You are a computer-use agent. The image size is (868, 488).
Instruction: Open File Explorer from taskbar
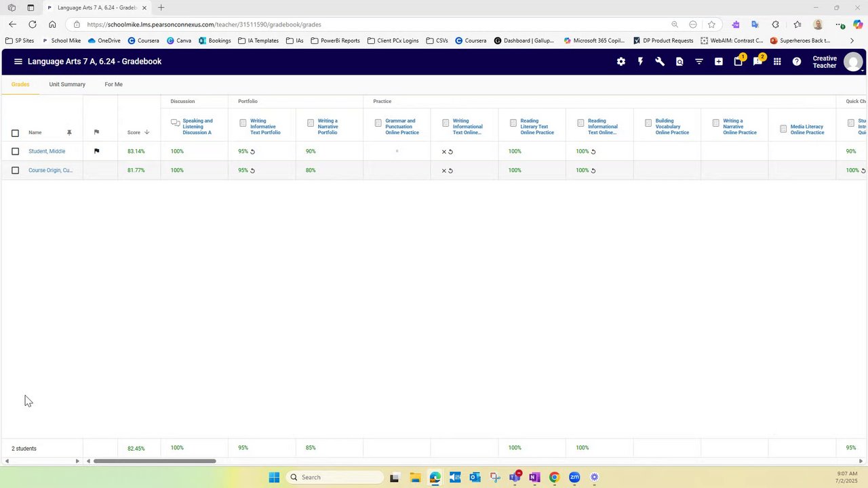coord(414,477)
